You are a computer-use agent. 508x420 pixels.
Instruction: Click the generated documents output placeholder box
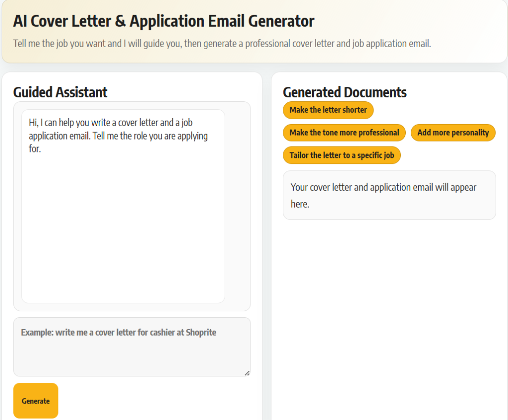click(389, 195)
